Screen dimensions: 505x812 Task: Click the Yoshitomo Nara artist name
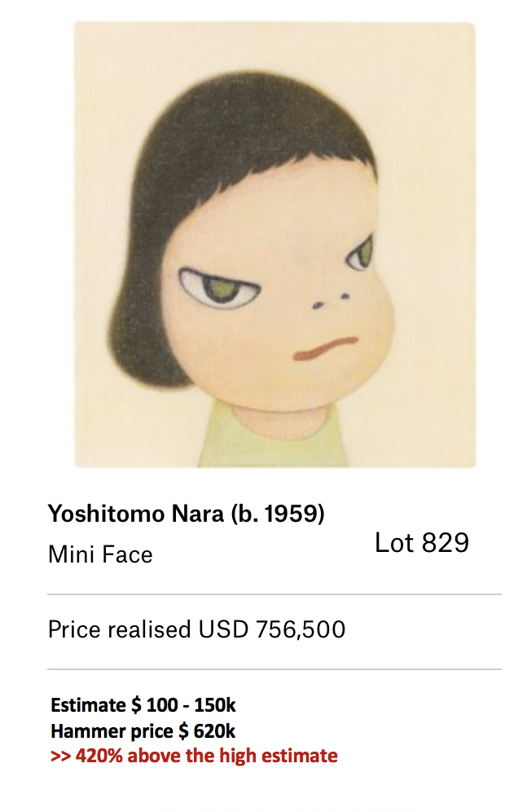click(x=135, y=514)
